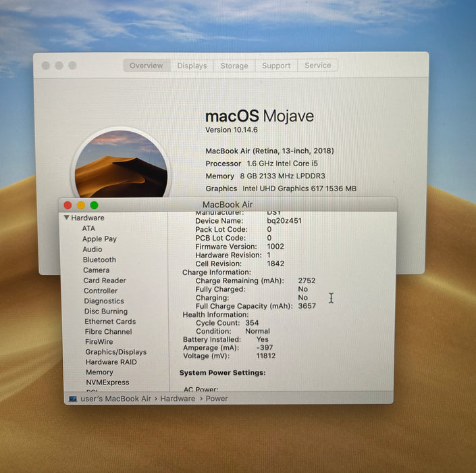This screenshot has height=473, width=476.
Task: Click the Health Information heading
Action: coord(215,314)
